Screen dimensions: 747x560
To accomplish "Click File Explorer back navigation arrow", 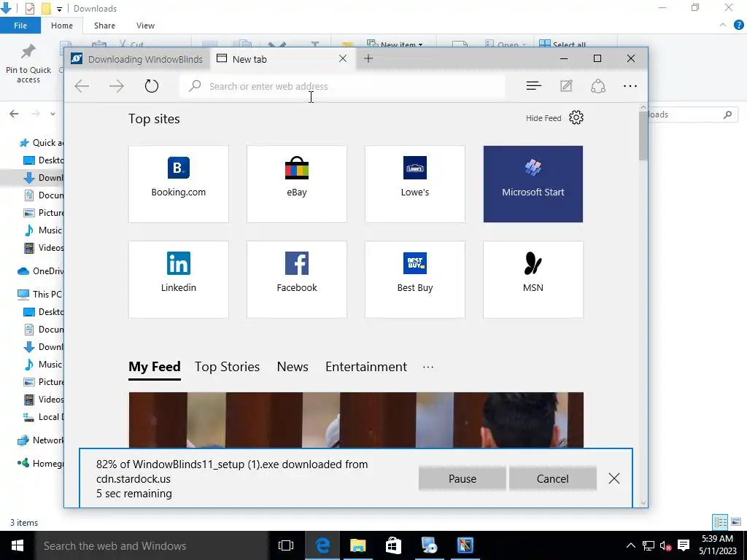I will 15,114.
